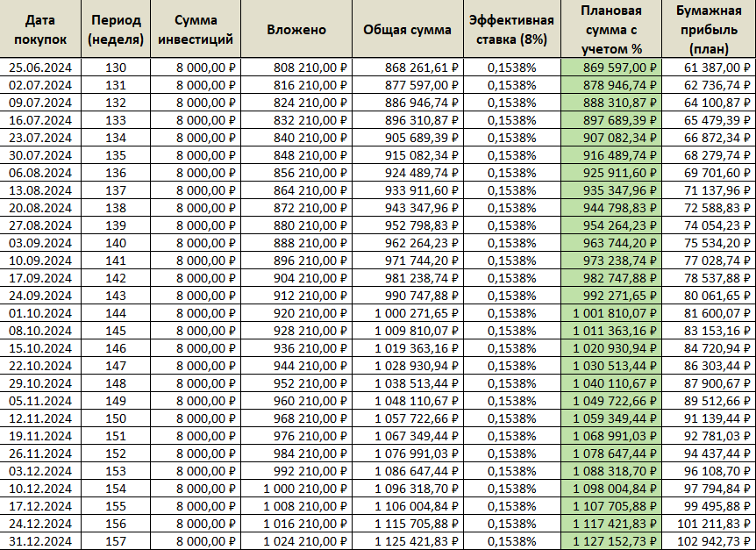Click date cell 02.07.2024

coord(40,85)
